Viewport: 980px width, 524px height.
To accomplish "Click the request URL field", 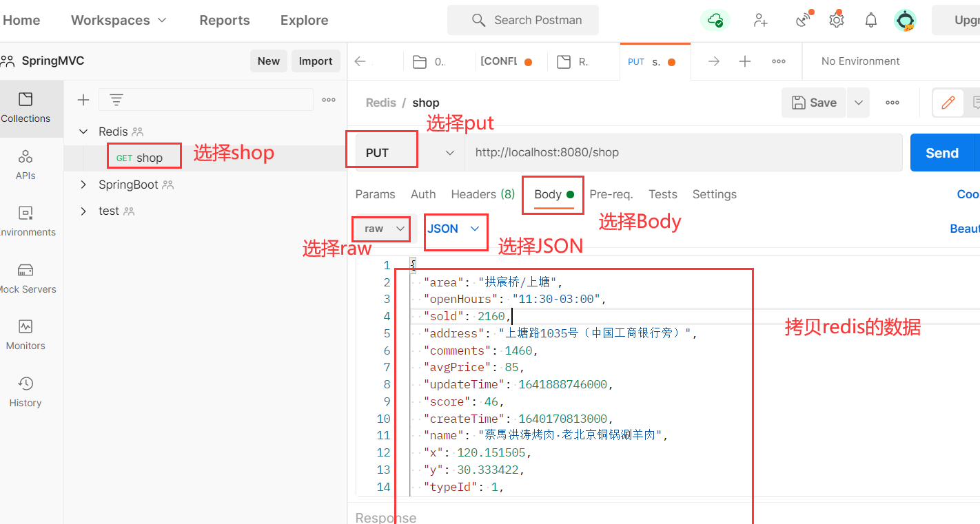I will tap(684, 152).
